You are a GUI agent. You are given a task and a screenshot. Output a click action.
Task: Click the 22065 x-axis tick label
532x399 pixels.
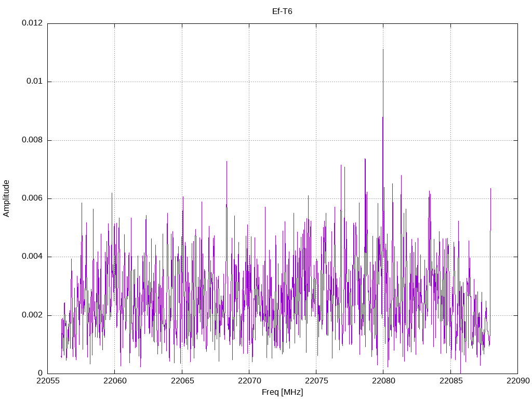[182, 381]
